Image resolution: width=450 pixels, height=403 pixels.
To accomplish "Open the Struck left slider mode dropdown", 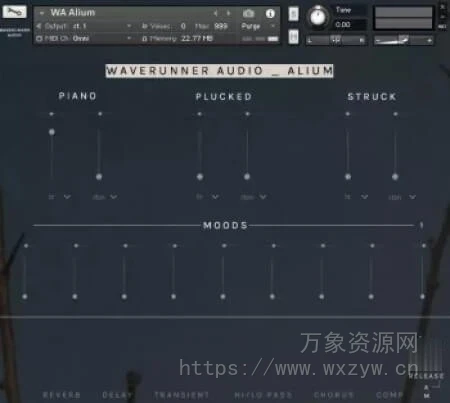I will click(x=364, y=197).
